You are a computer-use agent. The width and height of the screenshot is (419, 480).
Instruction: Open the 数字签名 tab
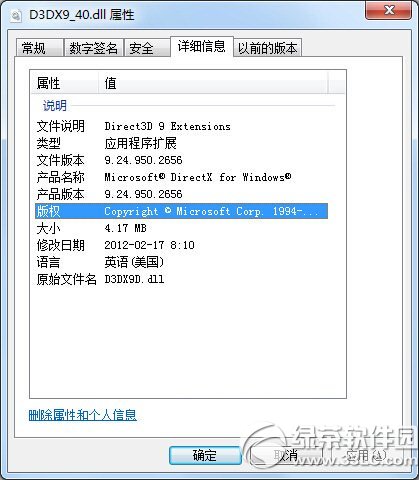coord(94,48)
